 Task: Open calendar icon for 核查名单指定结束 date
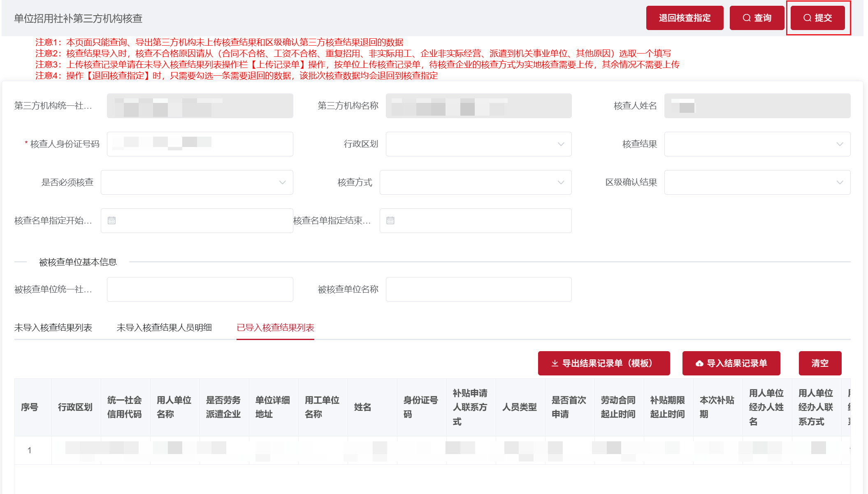tap(390, 221)
